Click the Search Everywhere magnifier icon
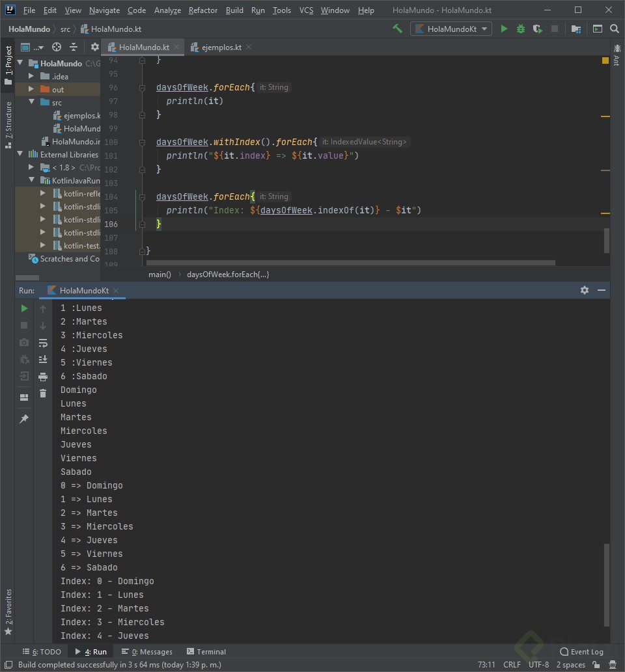The width and height of the screenshot is (625, 672). [614, 29]
